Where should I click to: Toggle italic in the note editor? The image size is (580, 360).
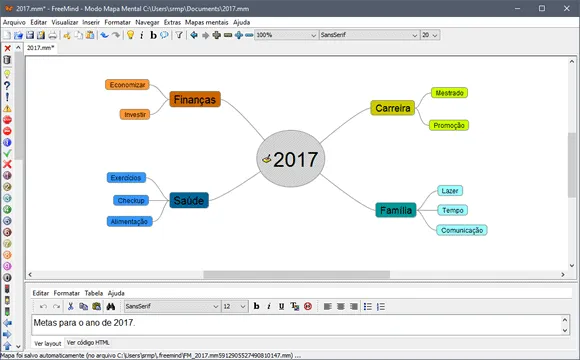[x=269, y=306]
